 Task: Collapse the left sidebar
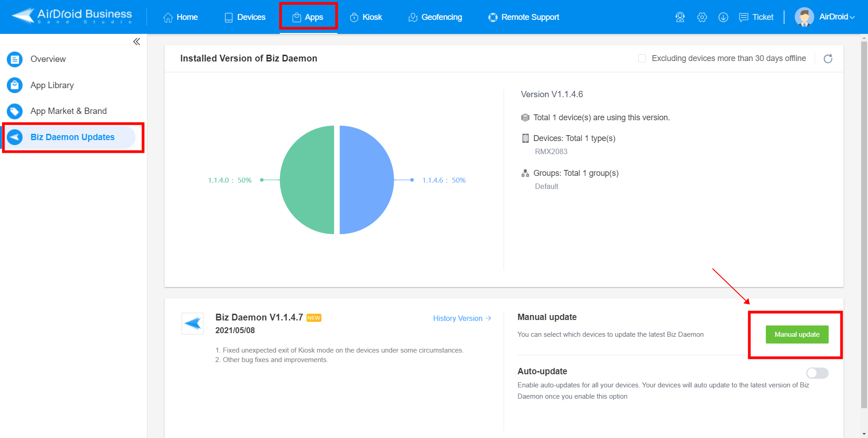click(x=137, y=42)
